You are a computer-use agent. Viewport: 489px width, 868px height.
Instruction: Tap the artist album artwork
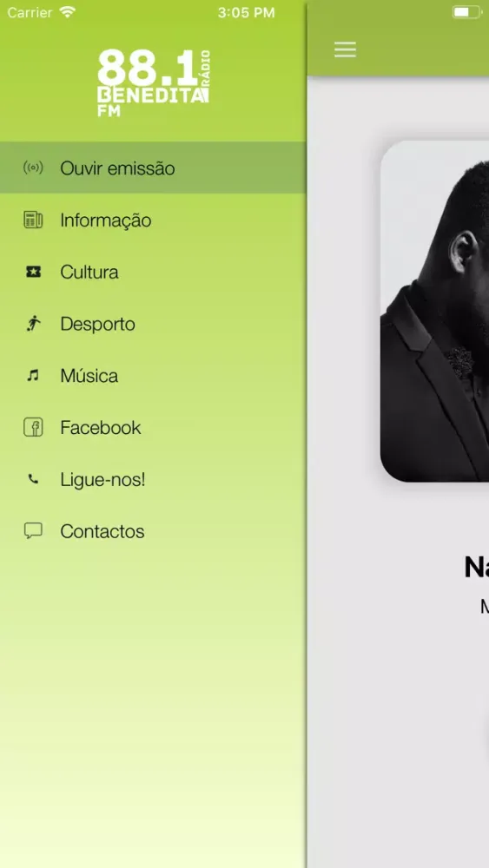435,311
